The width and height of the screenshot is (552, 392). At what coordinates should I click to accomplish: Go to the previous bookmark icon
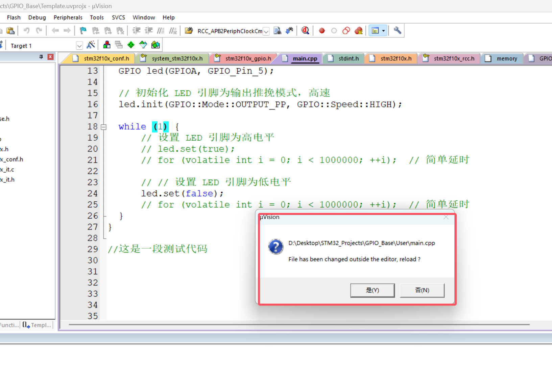coord(96,31)
